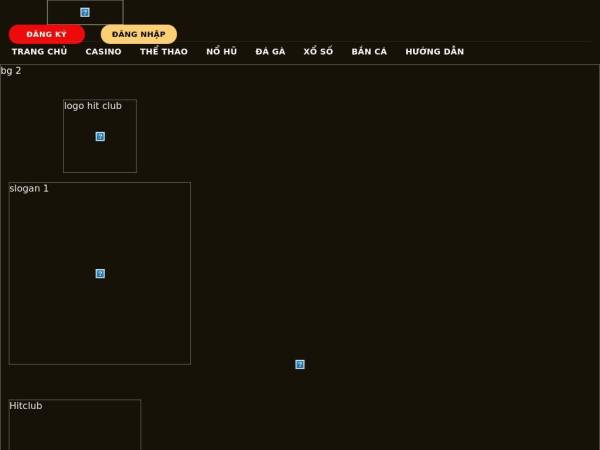Open the XỔ SỐ menu item
The image size is (600, 450).
pos(318,51)
